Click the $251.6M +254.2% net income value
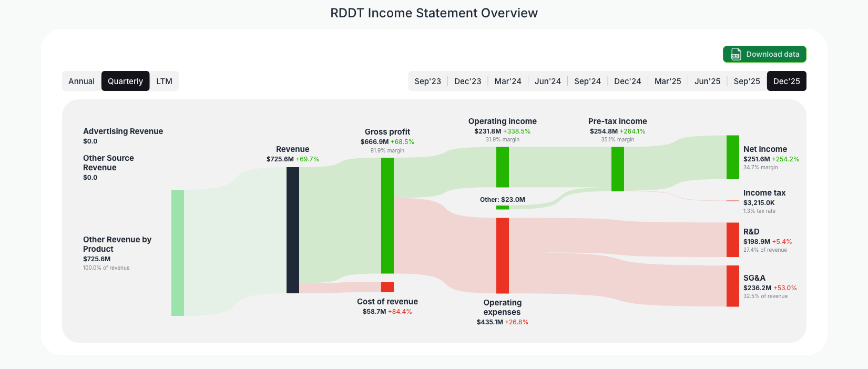 pyautogui.click(x=771, y=159)
